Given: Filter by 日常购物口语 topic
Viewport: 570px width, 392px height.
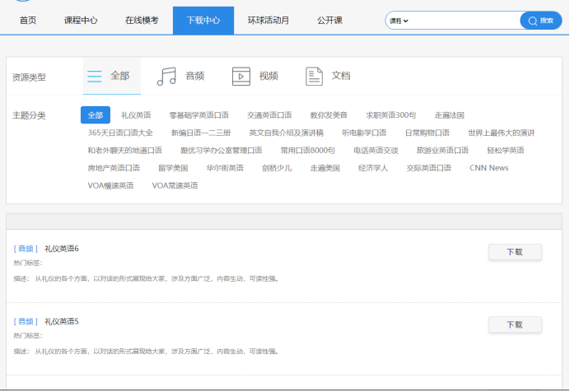Looking at the screenshot, I should [427, 133].
